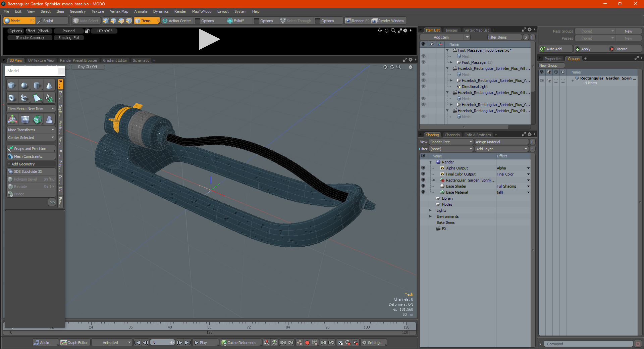Click the Audio button
The width and height of the screenshot is (644, 349).
click(45, 343)
